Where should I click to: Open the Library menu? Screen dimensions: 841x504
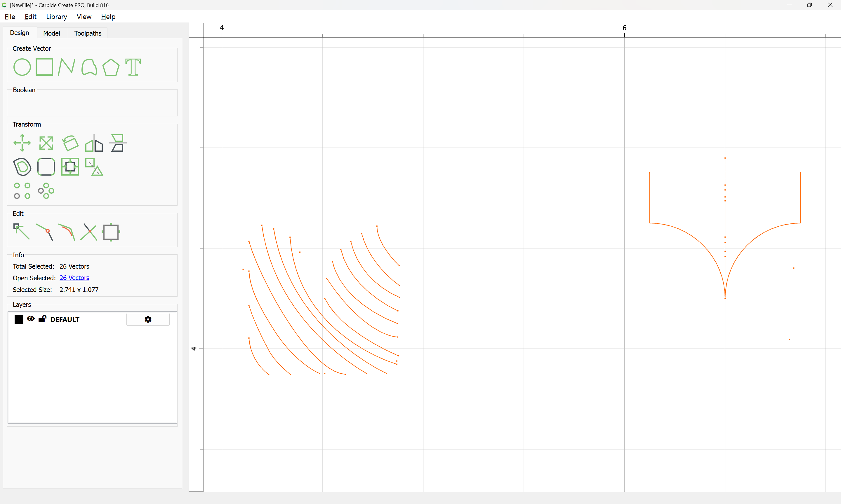56,17
